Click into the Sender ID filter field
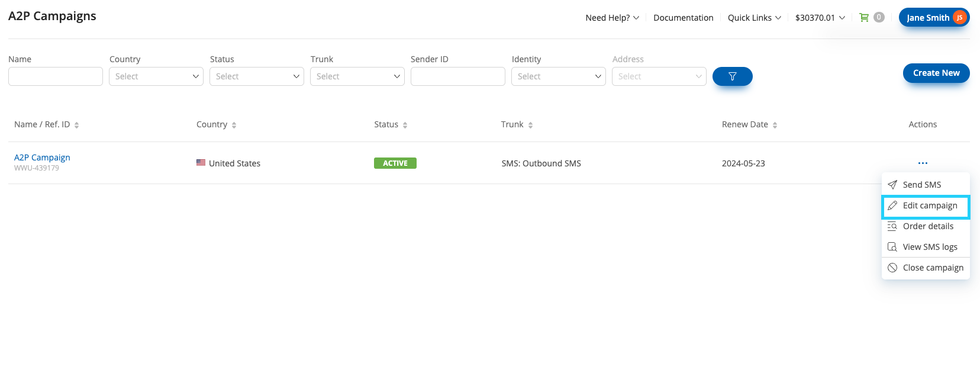The width and height of the screenshot is (980, 376). coord(458,76)
